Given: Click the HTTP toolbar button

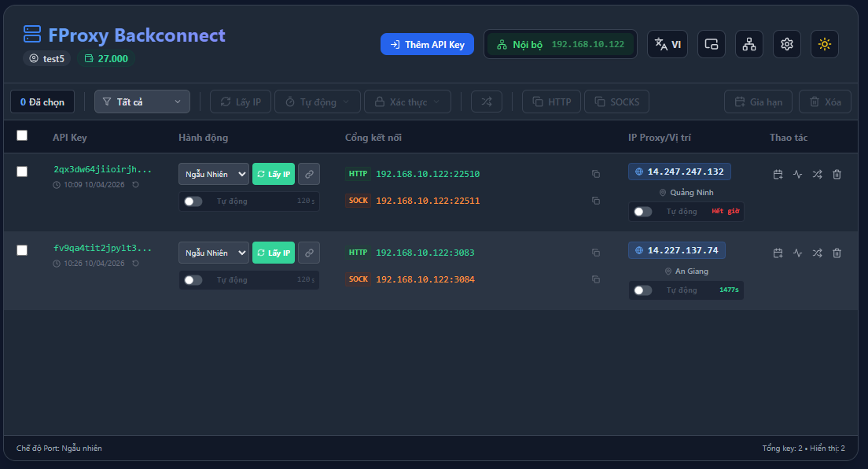Looking at the screenshot, I should coord(551,102).
